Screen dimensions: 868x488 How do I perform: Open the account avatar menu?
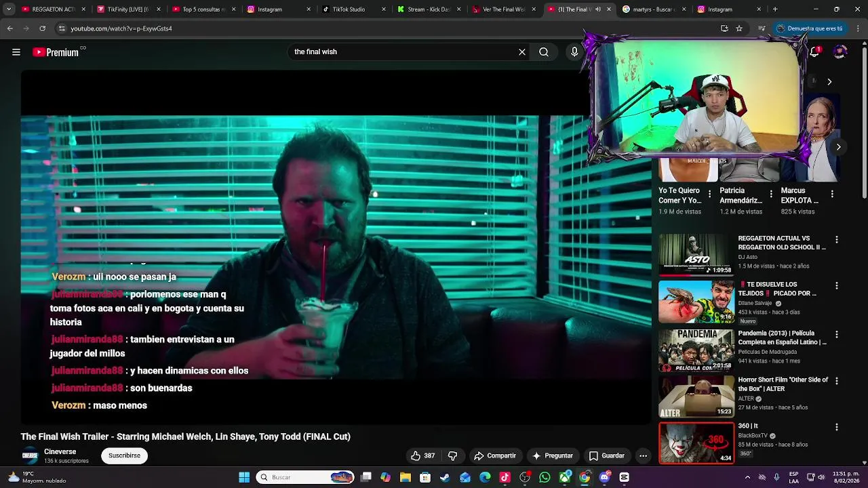[840, 52]
